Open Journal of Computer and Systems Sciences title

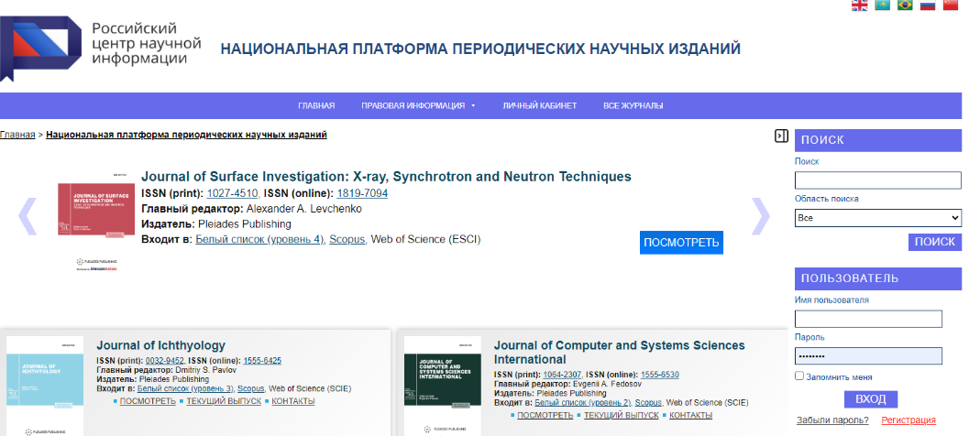[620, 353]
